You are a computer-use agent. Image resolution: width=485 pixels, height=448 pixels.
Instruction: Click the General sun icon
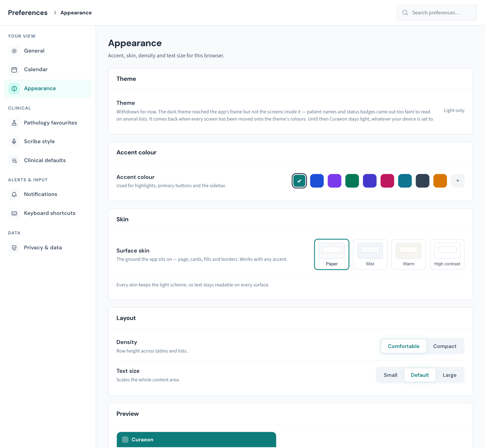[x=14, y=51]
